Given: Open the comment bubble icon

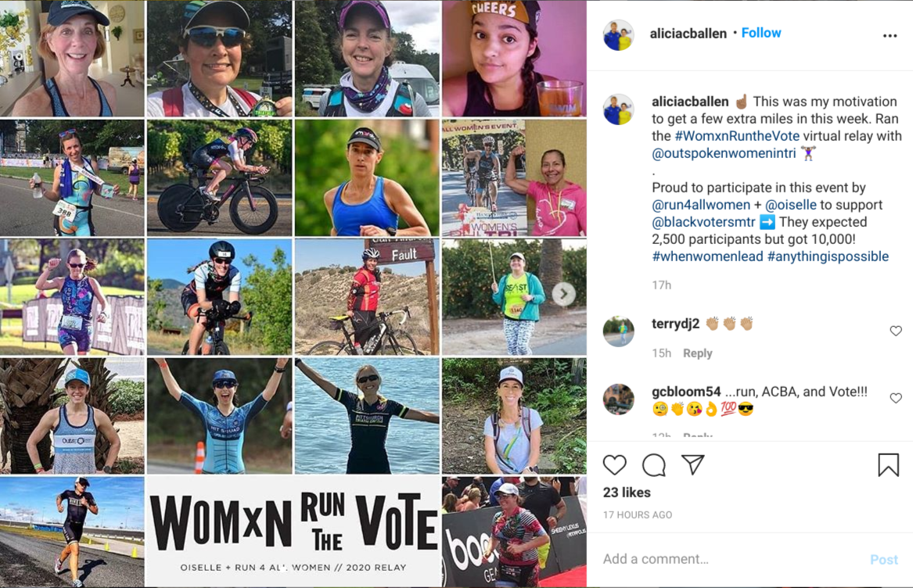Looking at the screenshot, I should 654,465.
